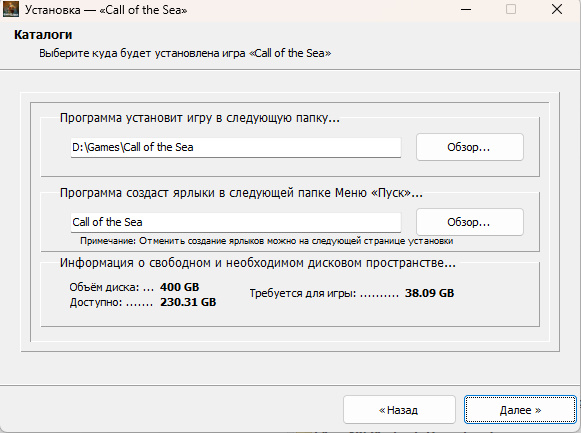Browse for the Start menu shortcuts folder
The height and width of the screenshot is (433, 581).
tap(469, 222)
